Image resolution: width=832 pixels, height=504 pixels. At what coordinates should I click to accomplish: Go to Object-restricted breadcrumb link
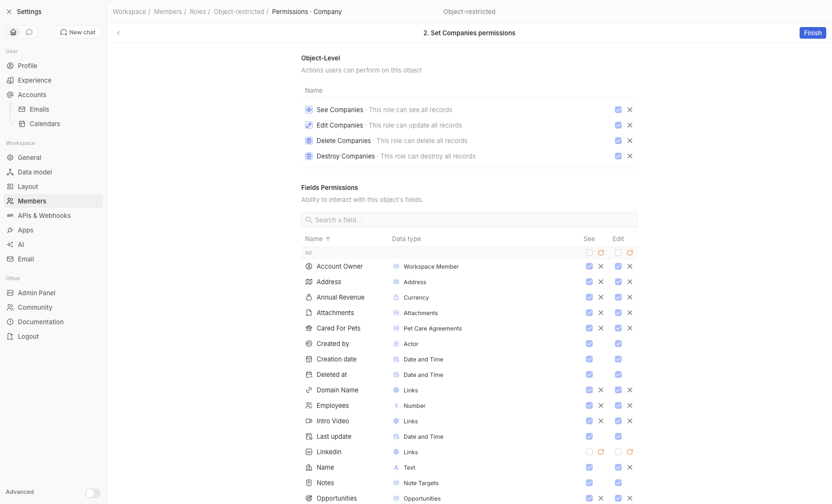click(239, 12)
